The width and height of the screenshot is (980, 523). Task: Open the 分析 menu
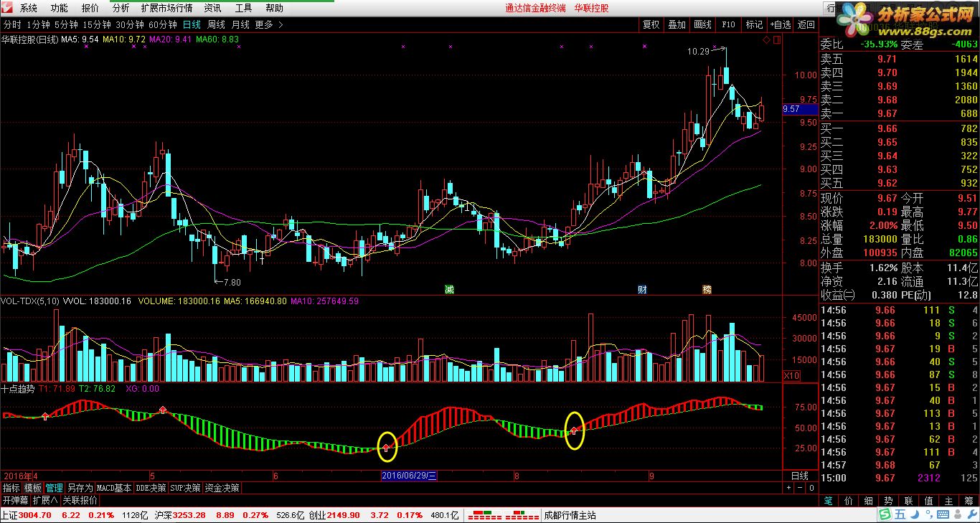coord(121,8)
